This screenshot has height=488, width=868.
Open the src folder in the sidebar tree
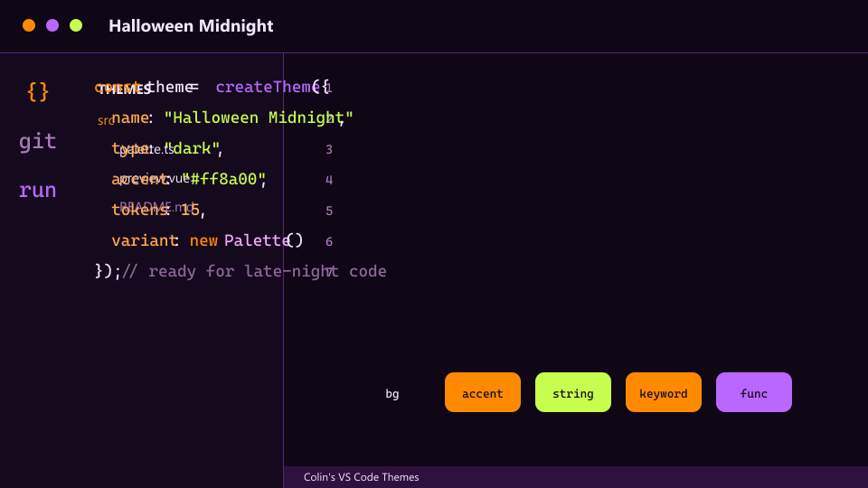pos(106,120)
